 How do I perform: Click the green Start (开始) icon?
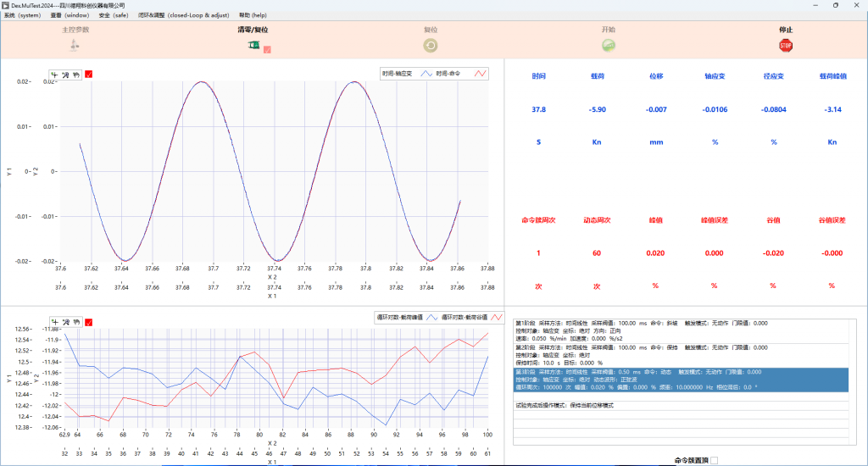click(x=608, y=46)
